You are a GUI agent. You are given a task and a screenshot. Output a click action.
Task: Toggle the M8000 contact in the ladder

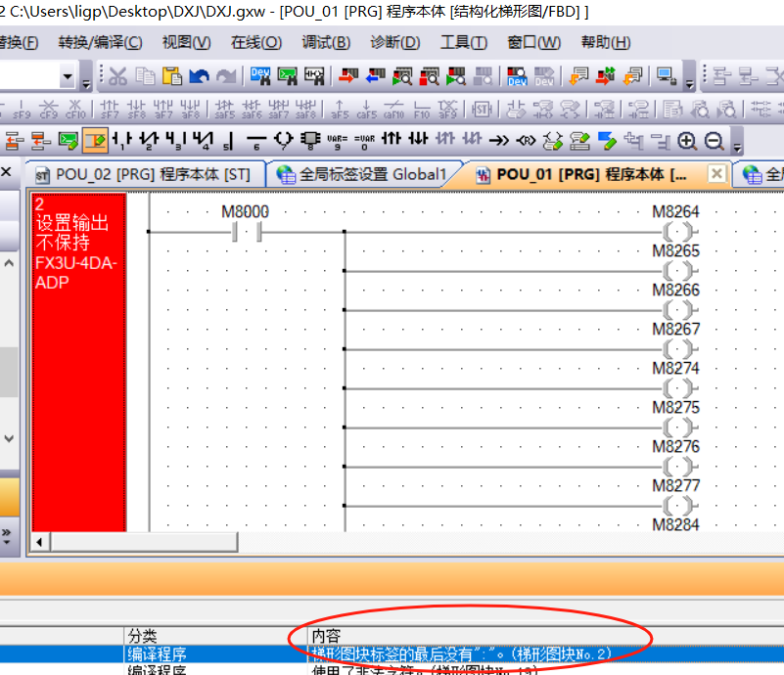click(x=247, y=232)
